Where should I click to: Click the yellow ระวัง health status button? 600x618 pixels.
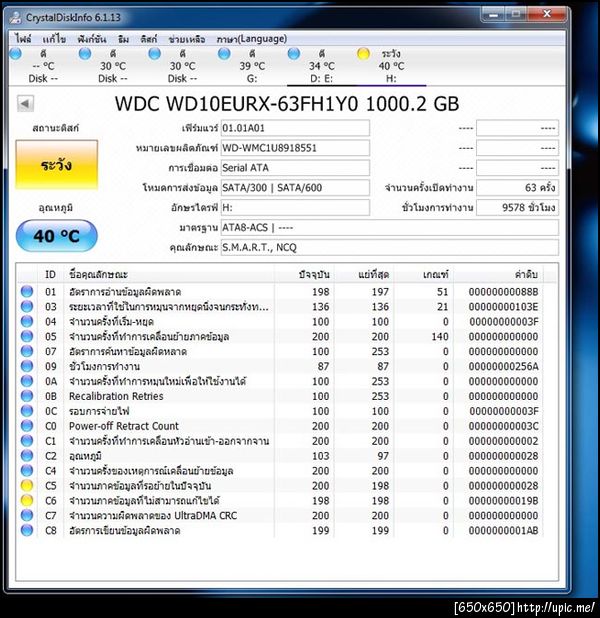57,165
